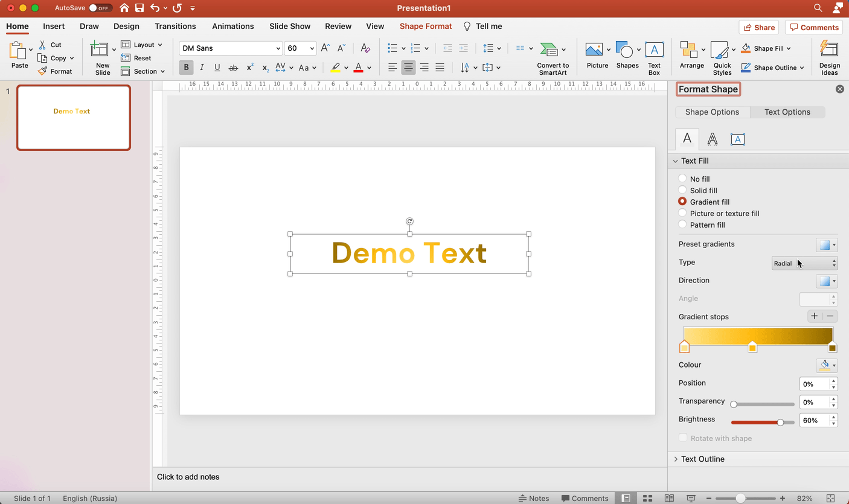Select Text Fill & Outline icon
This screenshot has width=849, height=504.
pyautogui.click(x=687, y=139)
